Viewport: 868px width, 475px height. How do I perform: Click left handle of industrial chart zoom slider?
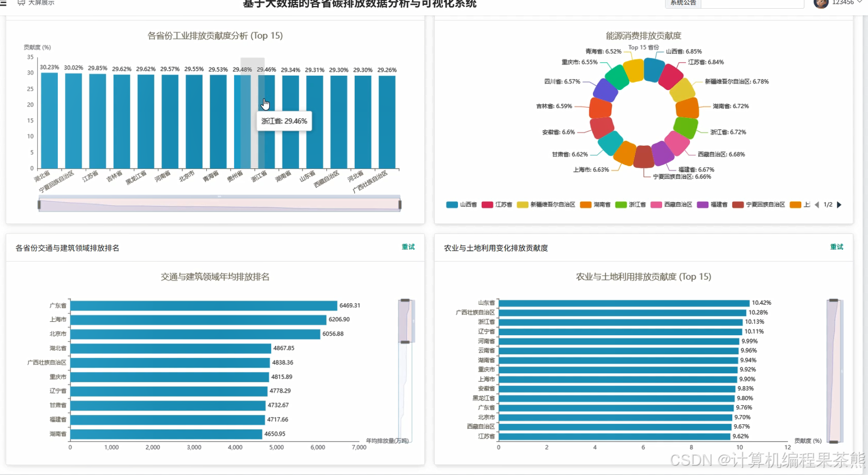[39, 205]
